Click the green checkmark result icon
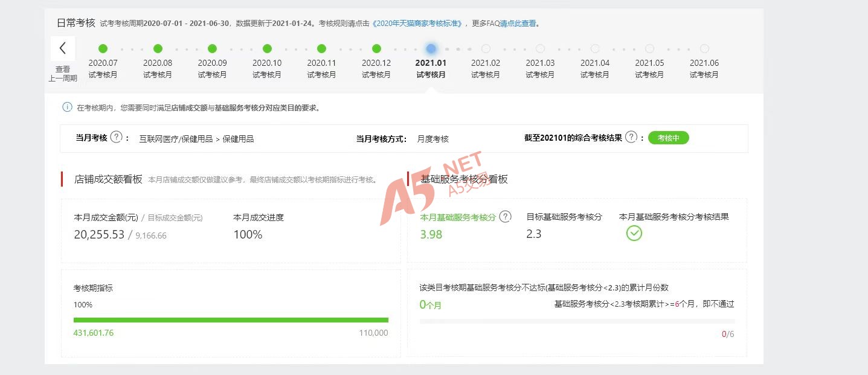Screen dimensions: 868x375 click(x=634, y=233)
